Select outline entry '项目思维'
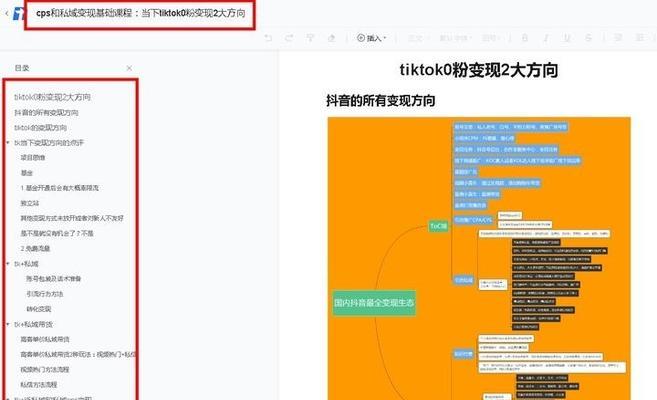Screen dimensions: 657x400 (x=33, y=158)
